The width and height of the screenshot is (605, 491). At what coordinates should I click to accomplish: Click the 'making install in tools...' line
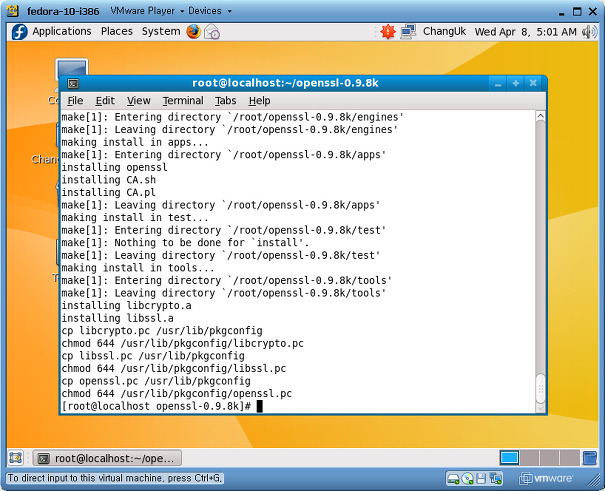point(138,268)
